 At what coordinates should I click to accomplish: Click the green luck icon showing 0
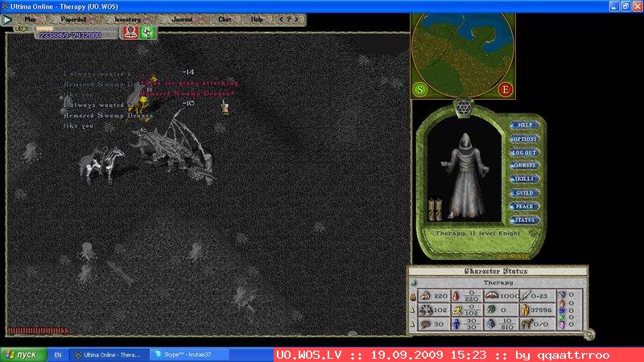pos(491,310)
